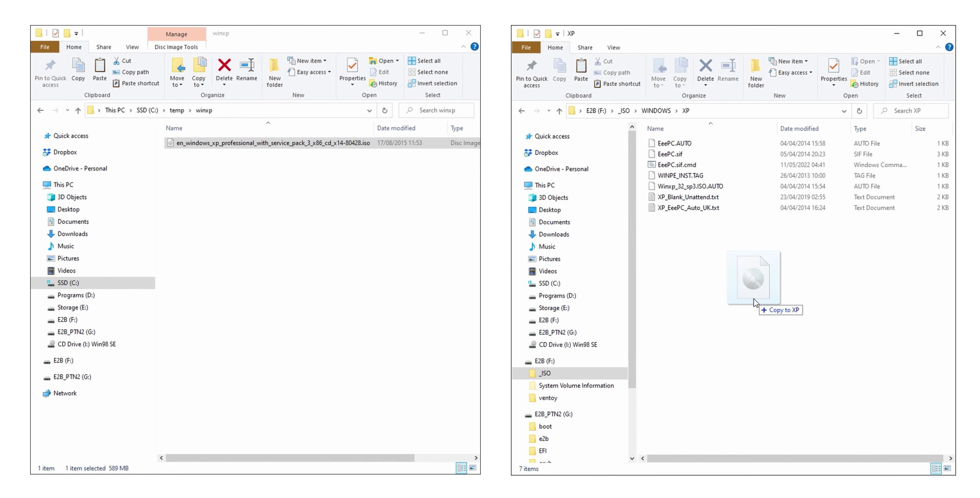The width and height of the screenshot is (980, 498).
Task: Switch to the Disc Image Tools tab
Action: click(176, 46)
